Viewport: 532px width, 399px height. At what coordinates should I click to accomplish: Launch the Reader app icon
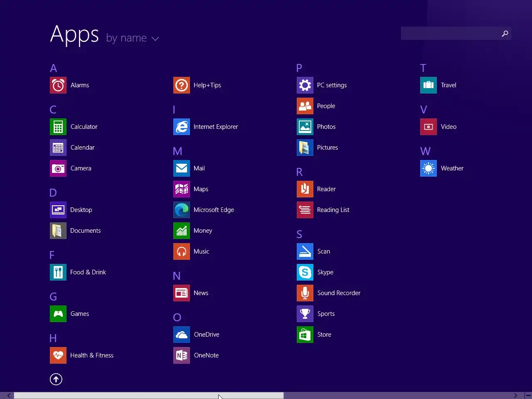305,189
